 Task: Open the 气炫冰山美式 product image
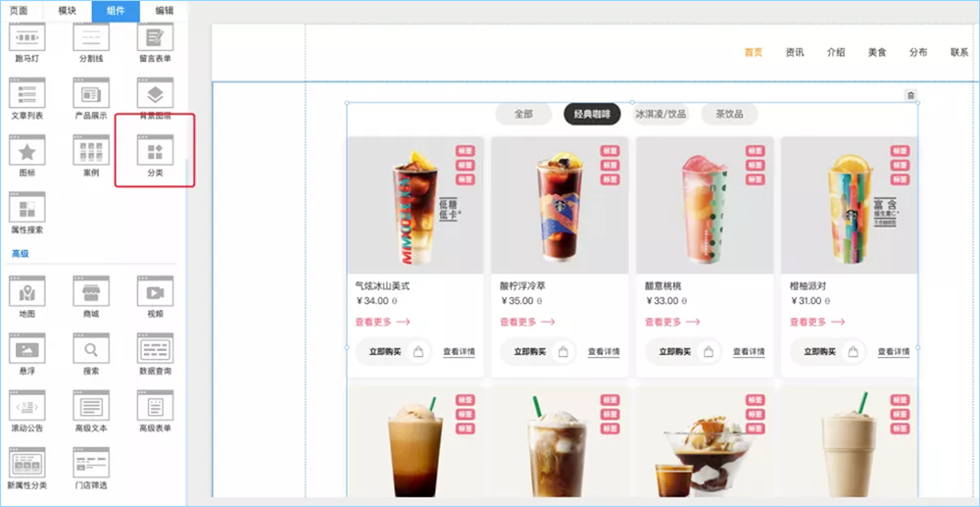pyautogui.click(x=416, y=205)
